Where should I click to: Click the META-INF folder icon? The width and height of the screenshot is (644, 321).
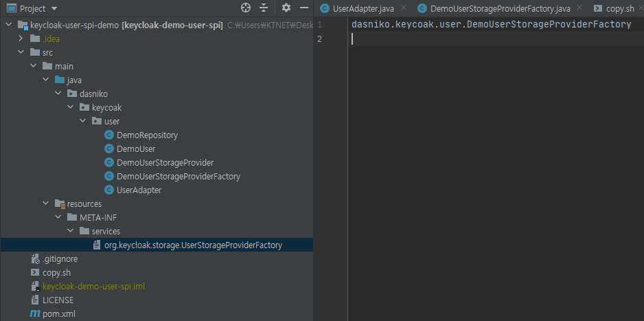[72, 217]
